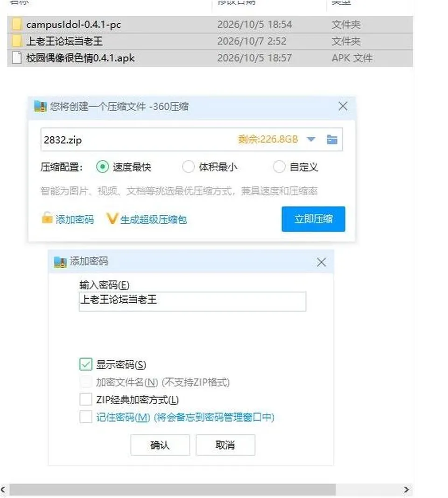Click the 360压缩 icon in the 添加密码 dialog title
The image size is (448, 498).
click(x=60, y=262)
